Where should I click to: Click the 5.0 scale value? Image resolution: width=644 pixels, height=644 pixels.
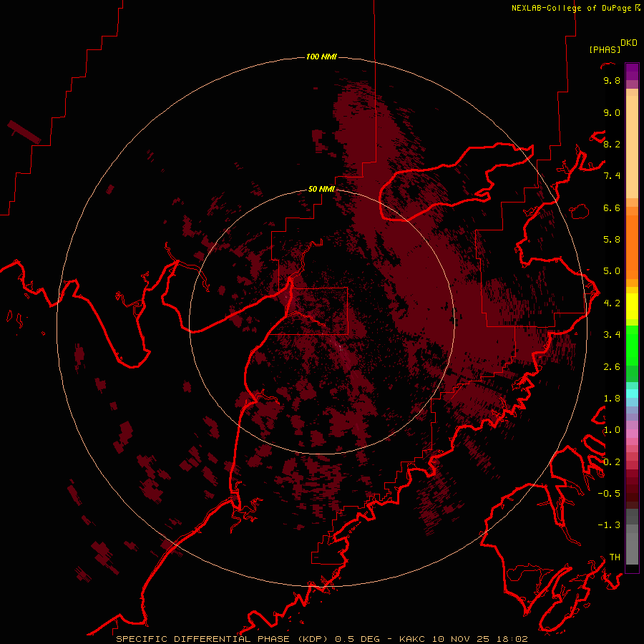(x=612, y=271)
